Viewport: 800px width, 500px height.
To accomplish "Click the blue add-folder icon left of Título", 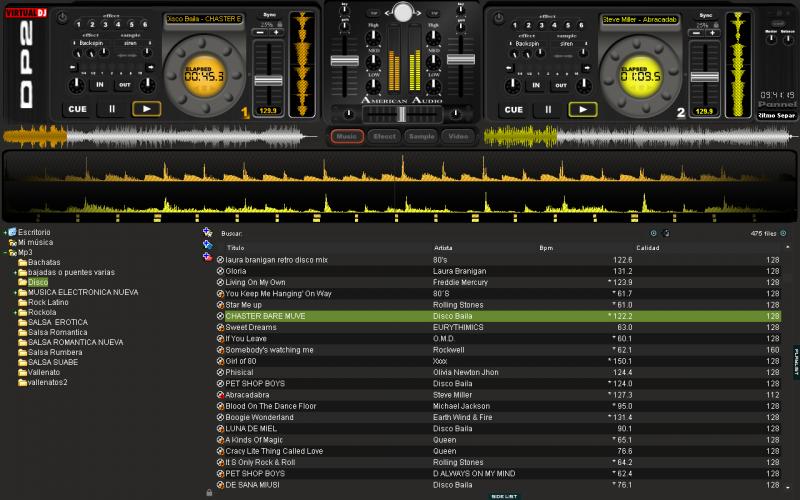I will tap(207, 245).
